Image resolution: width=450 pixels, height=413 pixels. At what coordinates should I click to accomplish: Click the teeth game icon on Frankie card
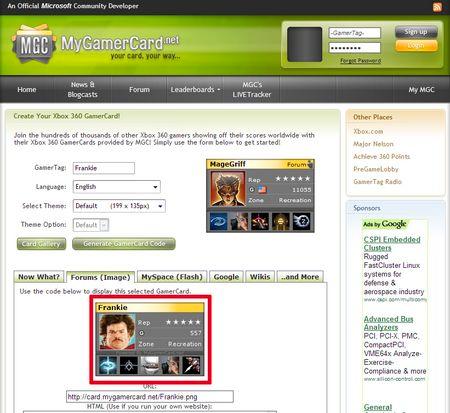[x=150, y=365]
